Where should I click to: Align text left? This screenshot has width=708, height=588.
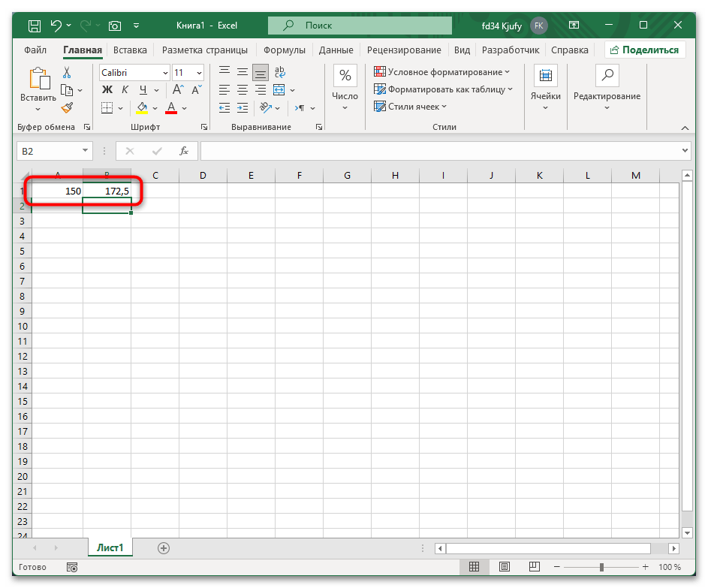pyautogui.click(x=224, y=90)
